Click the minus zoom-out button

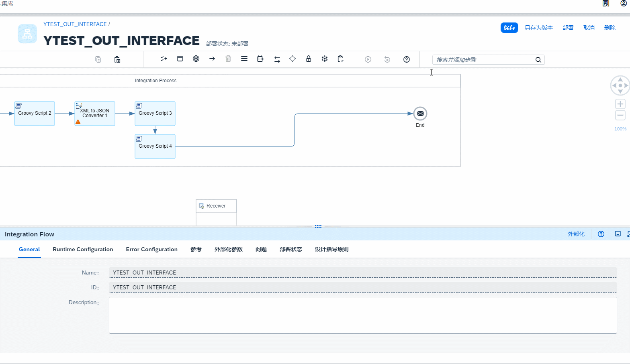620,116
